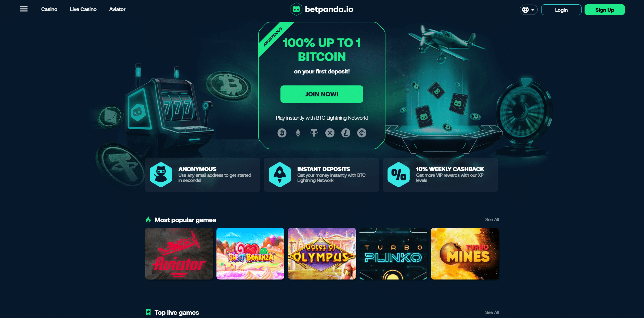Image resolution: width=644 pixels, height=318 pixels.
Task: Click the Login button
Action: point(561,10)
